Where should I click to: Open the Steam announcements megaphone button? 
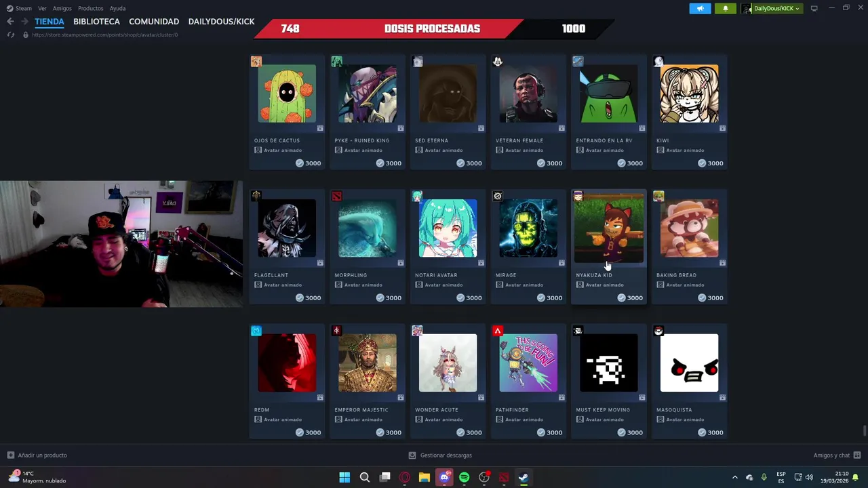pos(700,8)
